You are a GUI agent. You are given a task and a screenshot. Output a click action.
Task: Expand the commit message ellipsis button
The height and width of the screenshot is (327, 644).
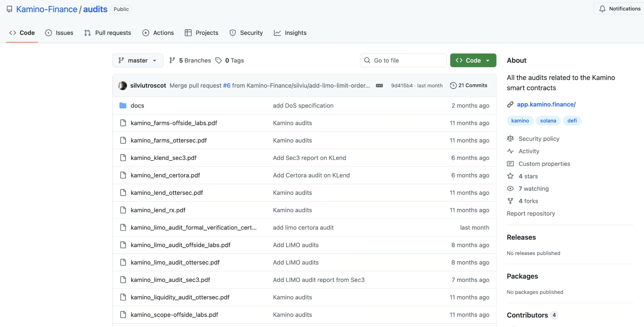[379, 85]
